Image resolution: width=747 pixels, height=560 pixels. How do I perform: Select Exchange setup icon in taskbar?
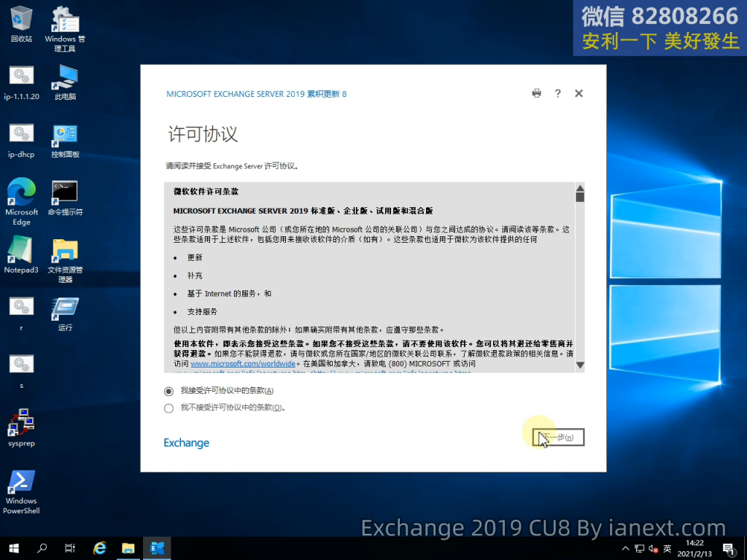click(157, 548)
